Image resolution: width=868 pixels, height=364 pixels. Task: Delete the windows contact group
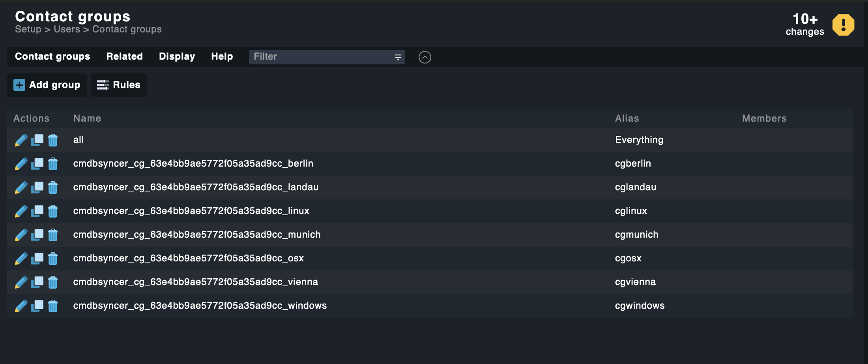click(53, 306)
